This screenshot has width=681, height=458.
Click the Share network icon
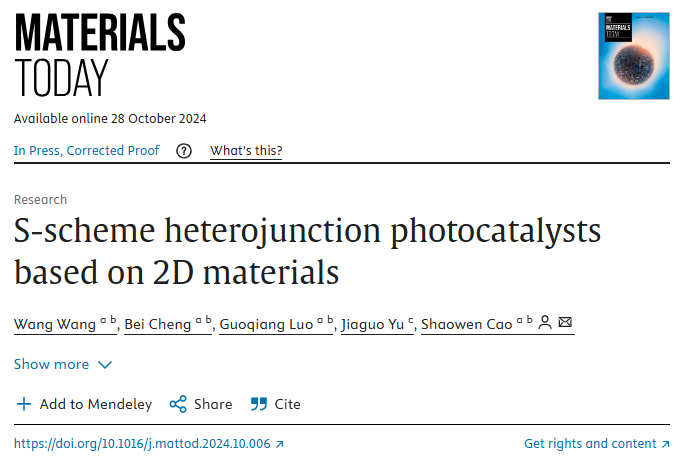click(178, 404)
